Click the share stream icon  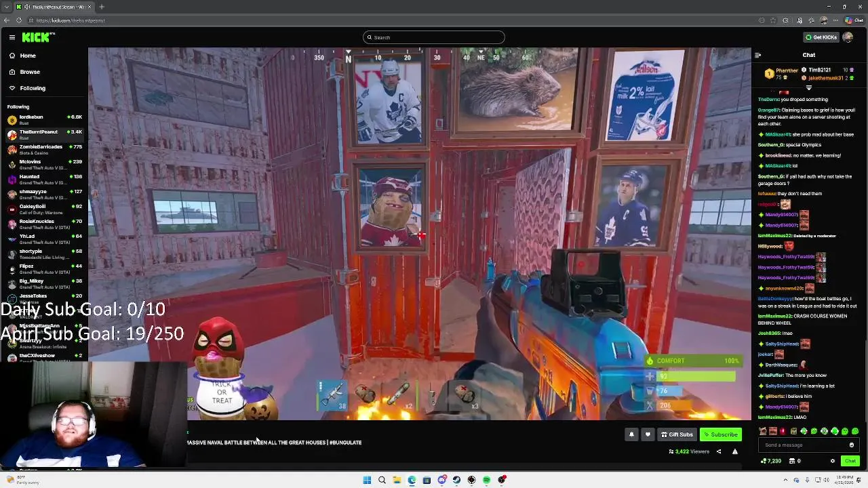pyautogui.click(x=719, y=451)
